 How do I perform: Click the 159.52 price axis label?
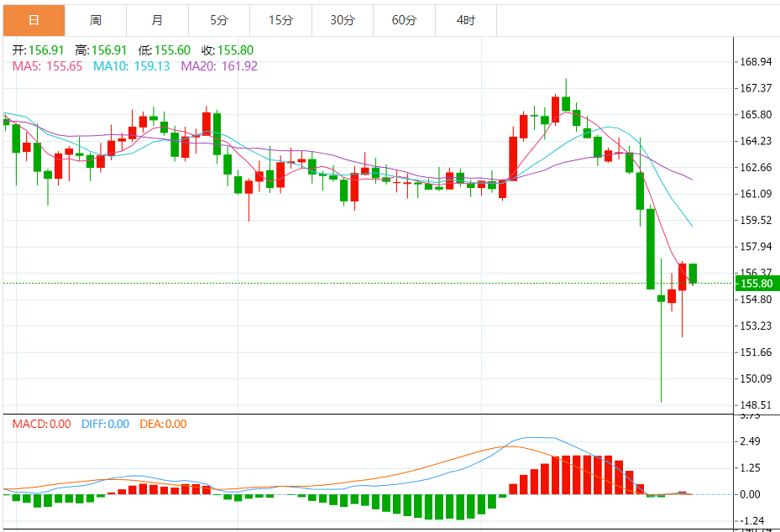[x=756, y=220]
